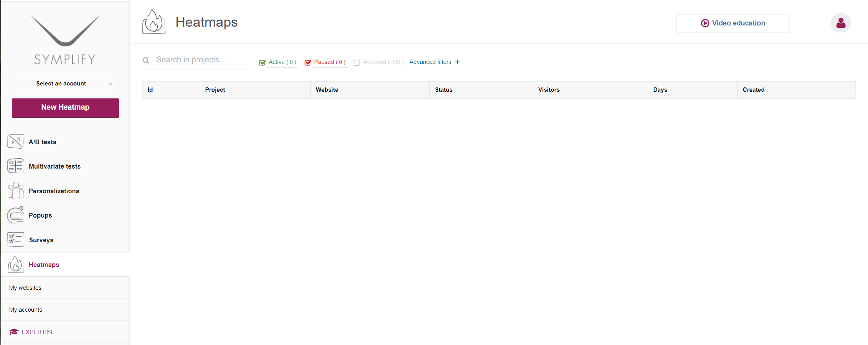Click the plus icon next to Advanced filters
Viewport: 868px width, 345px height.
[458, 62]
